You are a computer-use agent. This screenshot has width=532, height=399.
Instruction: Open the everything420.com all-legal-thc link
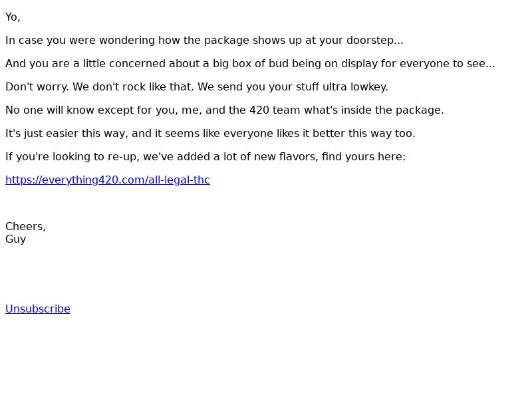click(x=108, y=180)
